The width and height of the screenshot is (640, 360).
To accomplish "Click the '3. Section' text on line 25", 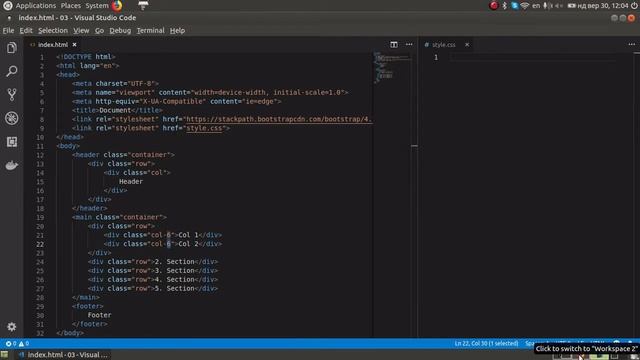I will click(x=174, y=271).
